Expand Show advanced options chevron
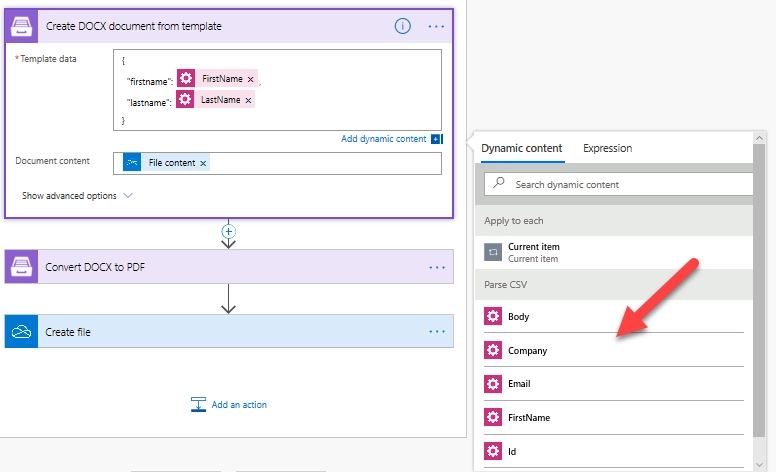Screen dimensions: 776x472 click(x=128, y=195)
